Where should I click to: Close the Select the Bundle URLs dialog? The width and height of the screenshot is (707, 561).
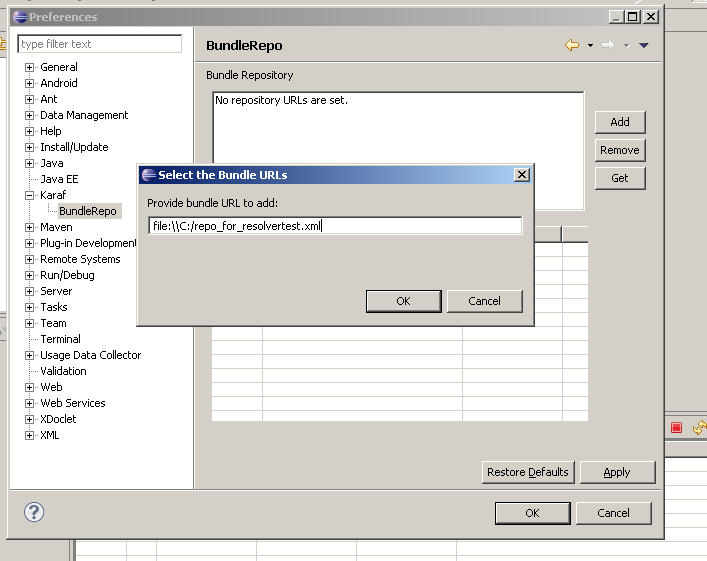pyautogui.click(x=522, y=175)
